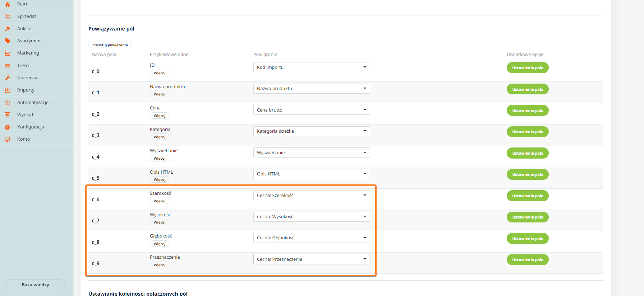Click the Marketing chart icon
This screenshot has width=644, height=296.
pyautogui.click(x=8, y=53)
